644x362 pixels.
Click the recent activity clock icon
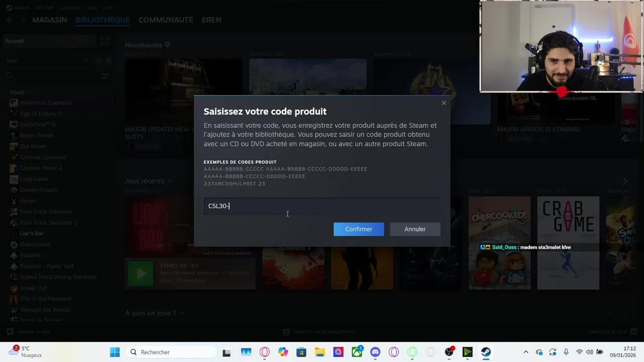coord(99,60)
